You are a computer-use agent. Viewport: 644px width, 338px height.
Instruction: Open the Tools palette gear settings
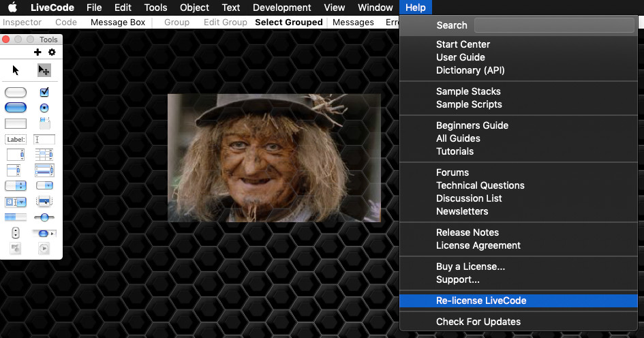(x=52, y=52)
